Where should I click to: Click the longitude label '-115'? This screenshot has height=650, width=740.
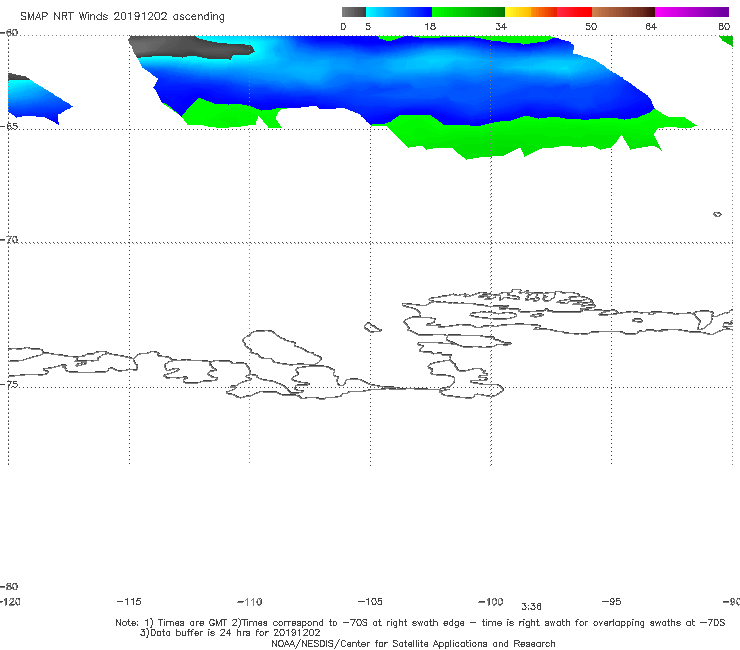click(129, 601)
